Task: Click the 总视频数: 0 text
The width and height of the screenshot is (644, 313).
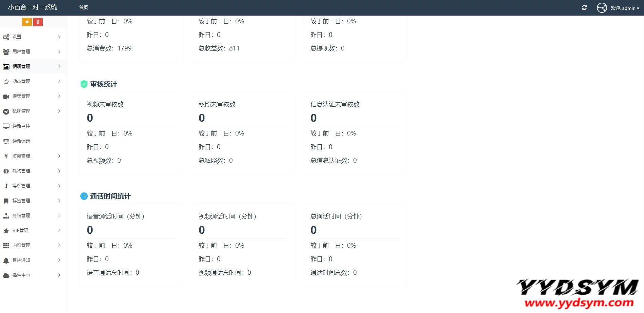Action: click(104, 160)
